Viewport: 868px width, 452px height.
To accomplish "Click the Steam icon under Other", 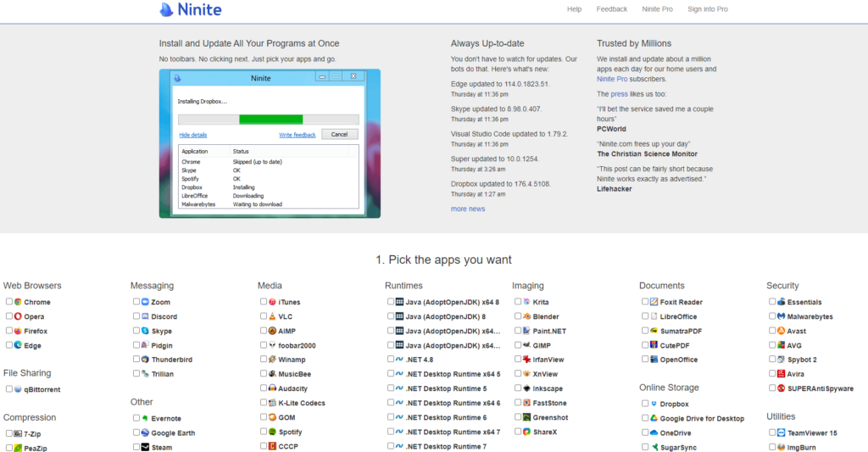I will 145,447.
